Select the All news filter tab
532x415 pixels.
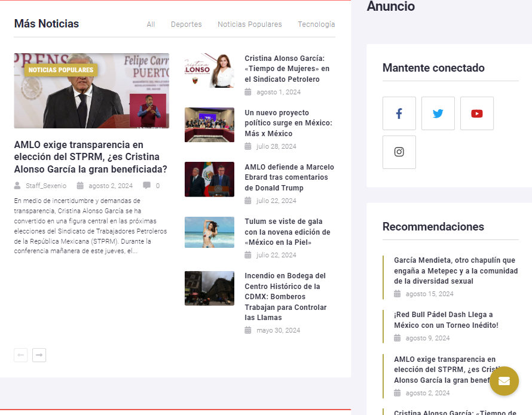tap(151, 24)
